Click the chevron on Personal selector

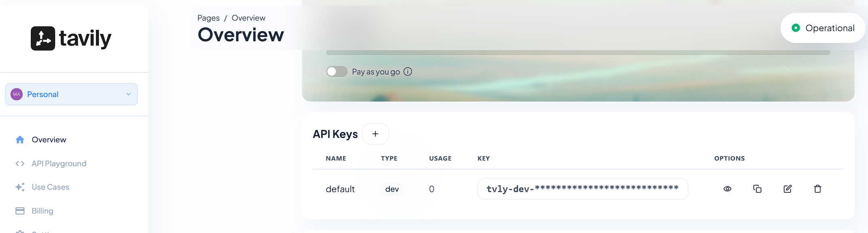tap(129, 94)
